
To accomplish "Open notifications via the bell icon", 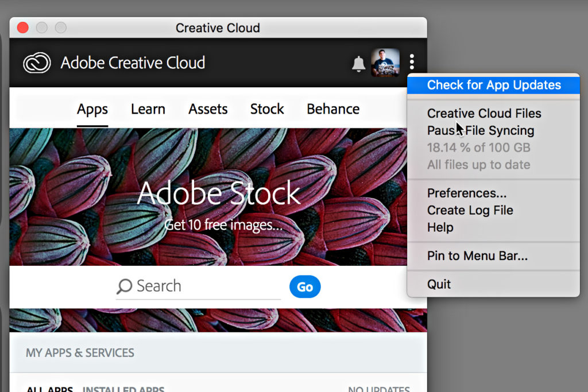I will (x=358, y=64).
